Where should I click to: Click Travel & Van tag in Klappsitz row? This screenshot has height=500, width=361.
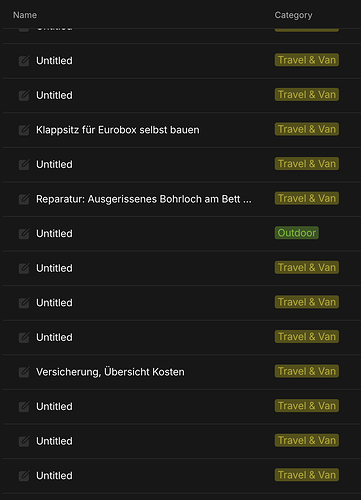point(307,129)
